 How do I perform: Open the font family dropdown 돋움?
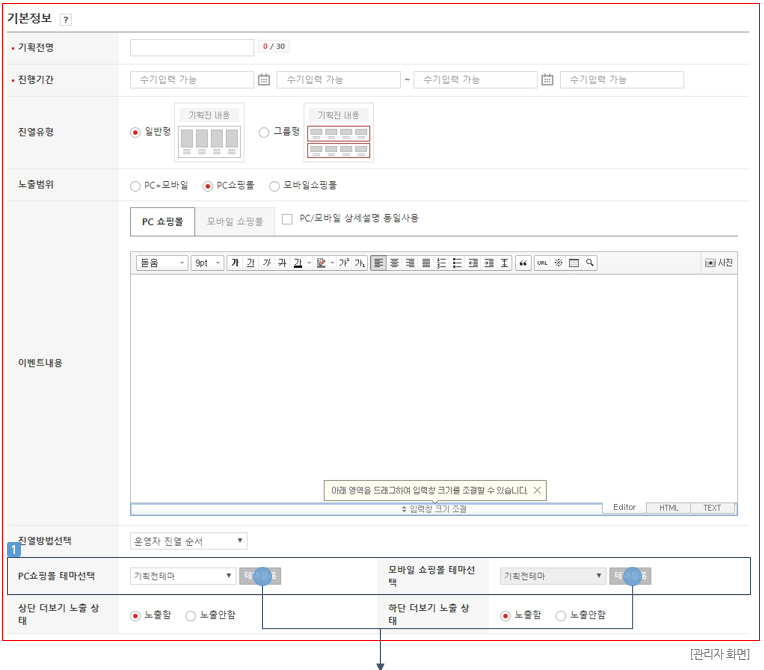tap(162, 263)
